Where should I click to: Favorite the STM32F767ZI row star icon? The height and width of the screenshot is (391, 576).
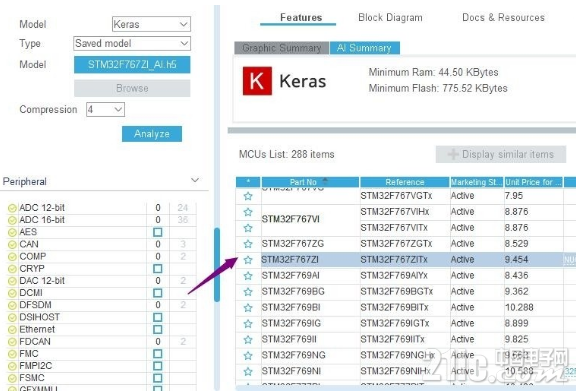pyautogui.click(x=248, y=260)
